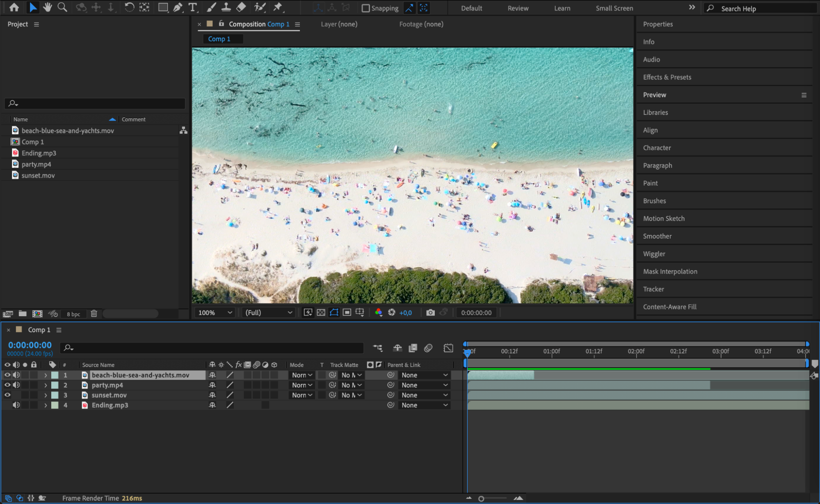Open the Effects & Presets panel
820x504 pixels.
click(x=667, y=77)
